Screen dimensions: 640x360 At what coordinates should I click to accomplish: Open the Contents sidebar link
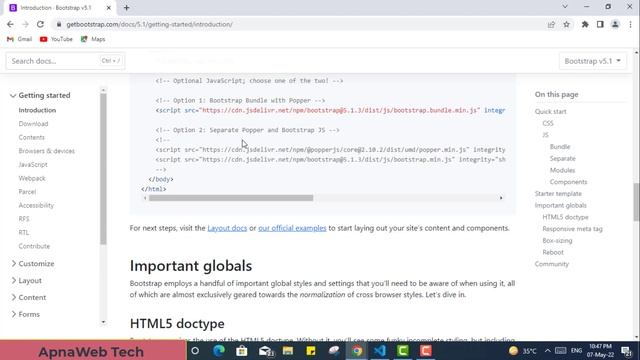tap(31, 138)
